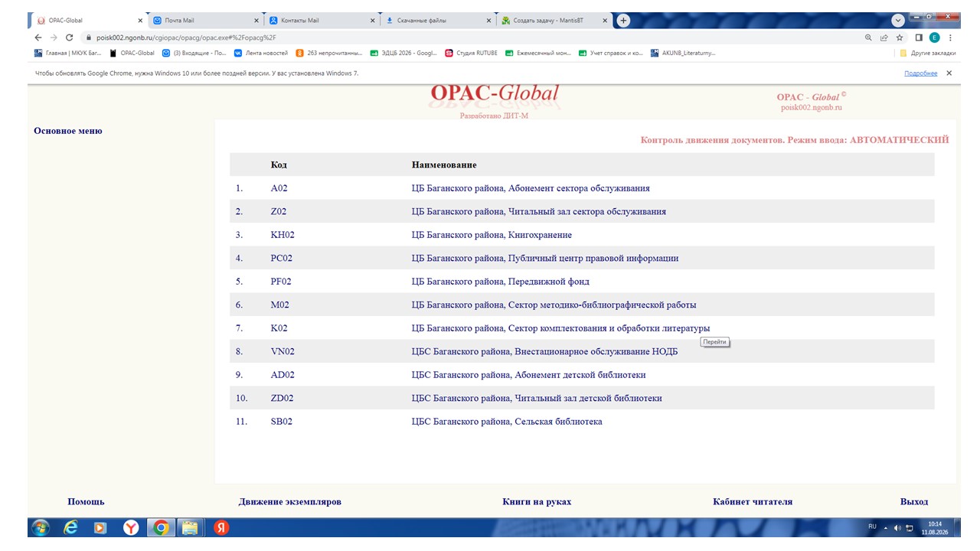Dismiss the Chrome update notice with X
Image resolution: width=980 pixels, height=551 pixels.
pos(949,73)
